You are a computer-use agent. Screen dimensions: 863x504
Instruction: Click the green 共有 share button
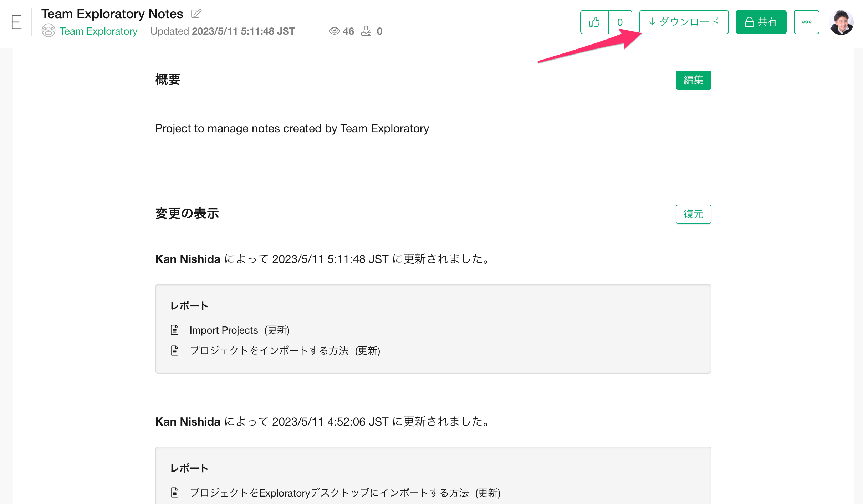[x=761, y=22]
